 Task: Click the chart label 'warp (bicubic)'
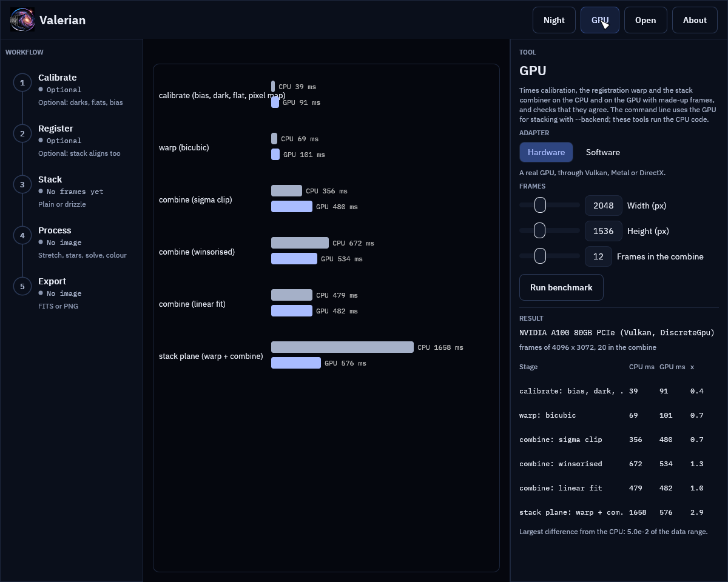pos(184,147)
